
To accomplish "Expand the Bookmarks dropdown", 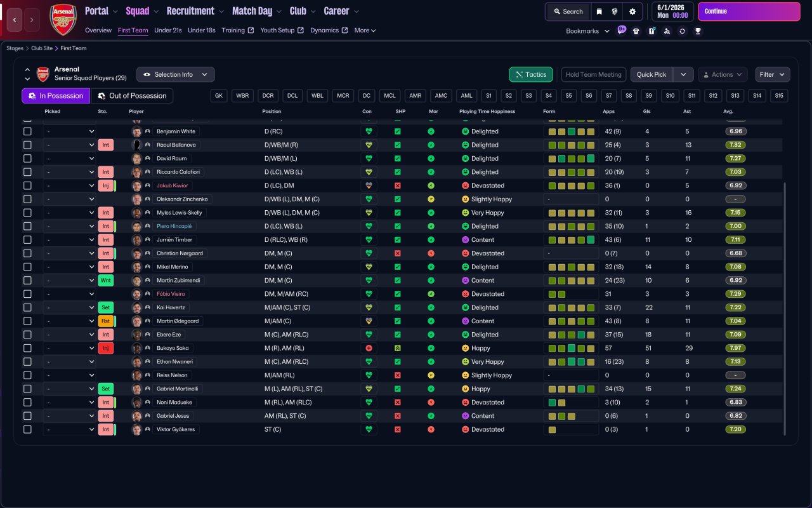I will point(588,31).
